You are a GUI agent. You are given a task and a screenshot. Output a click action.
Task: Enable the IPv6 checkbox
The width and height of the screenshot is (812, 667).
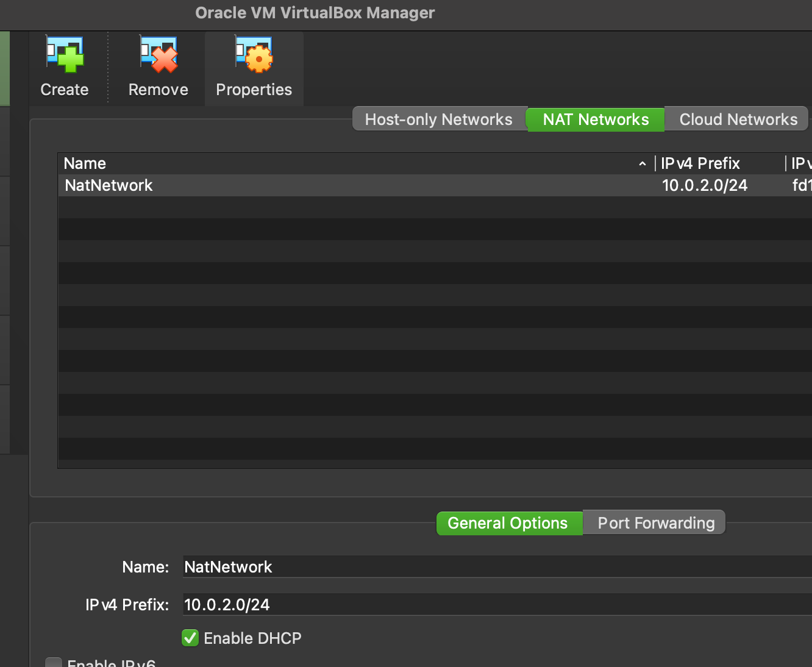tap(53, 663)
